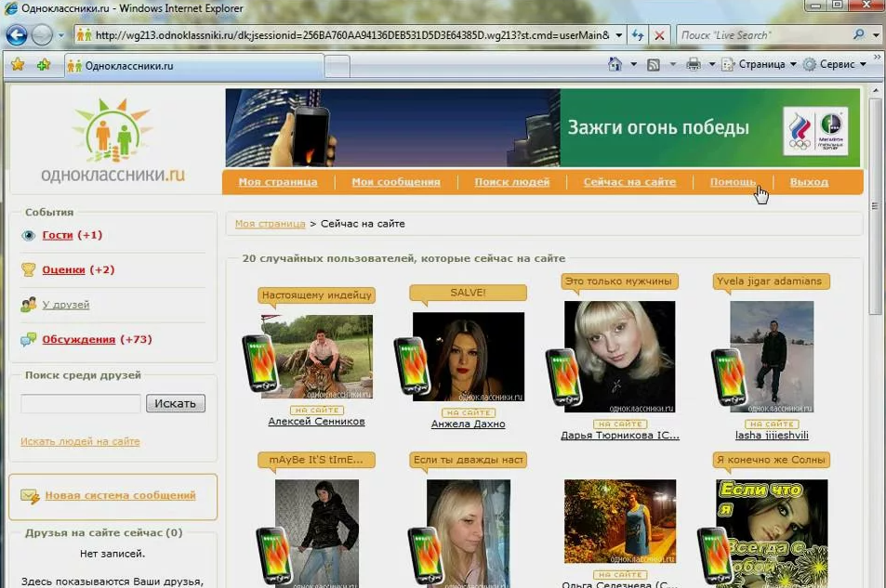This screenshot has height=588, width=886.
Task: Open Новая система сообщений link
Action: click(x=120, y=495)
